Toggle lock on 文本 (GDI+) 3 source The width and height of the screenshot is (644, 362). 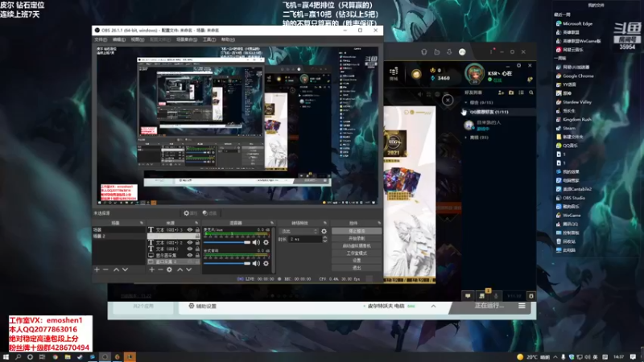(197, 230)
